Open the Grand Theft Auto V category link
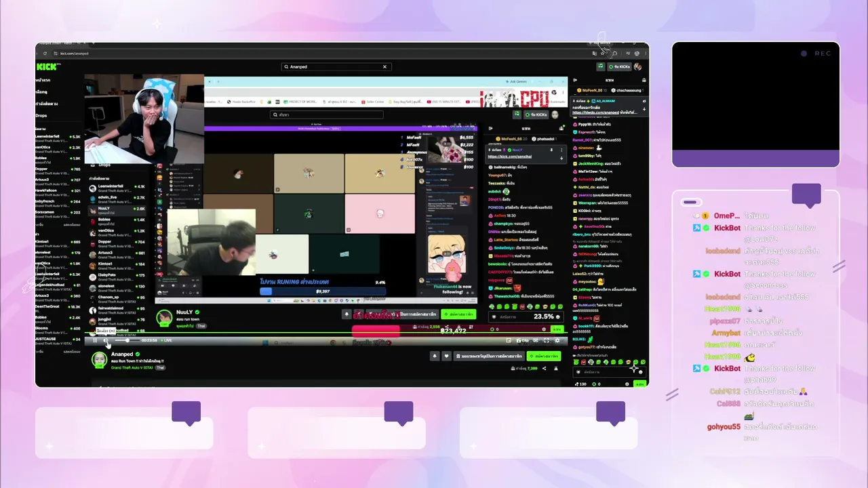This screenshot has height=488, width=868. 132,368
